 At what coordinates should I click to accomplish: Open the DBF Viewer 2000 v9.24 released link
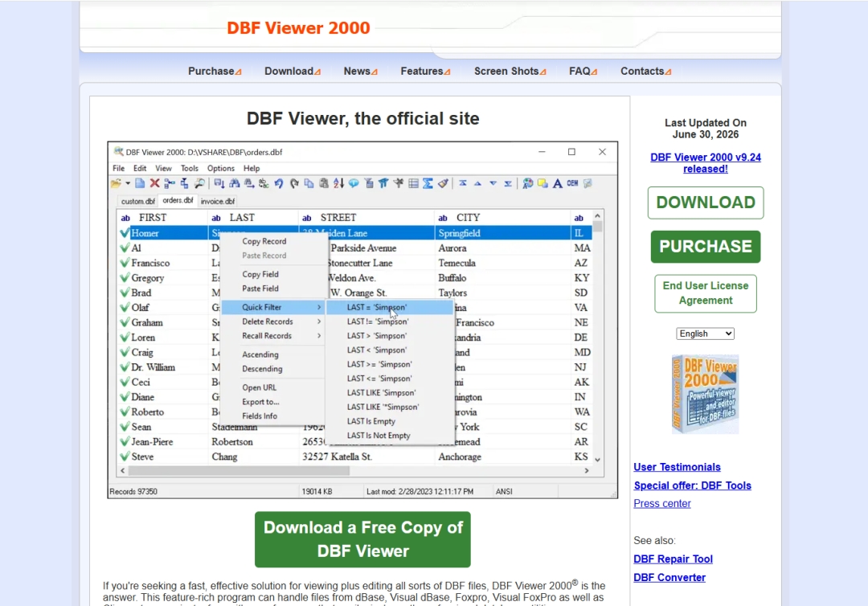pos(706,163)
